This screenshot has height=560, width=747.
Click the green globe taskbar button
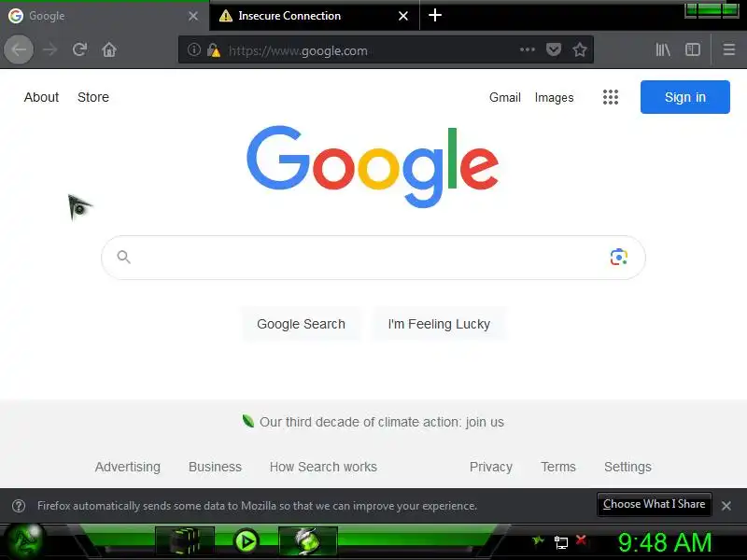tap(308, 541)
